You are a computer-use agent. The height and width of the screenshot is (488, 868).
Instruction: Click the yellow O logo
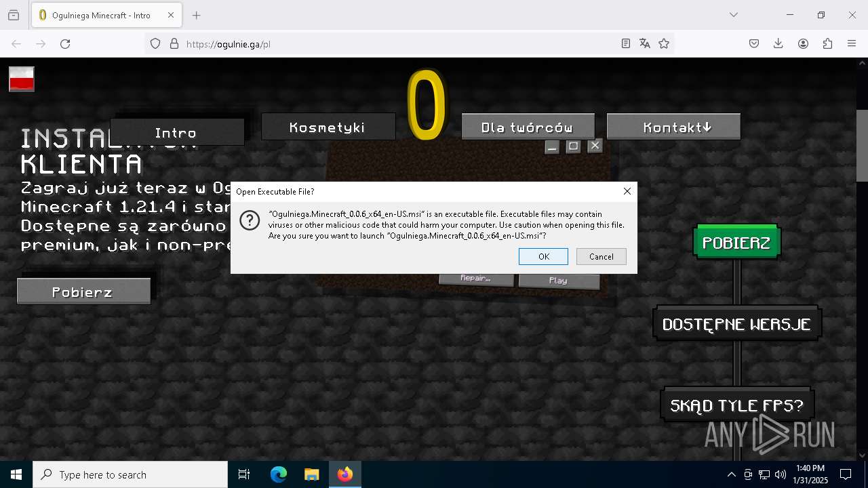(427, 105)
